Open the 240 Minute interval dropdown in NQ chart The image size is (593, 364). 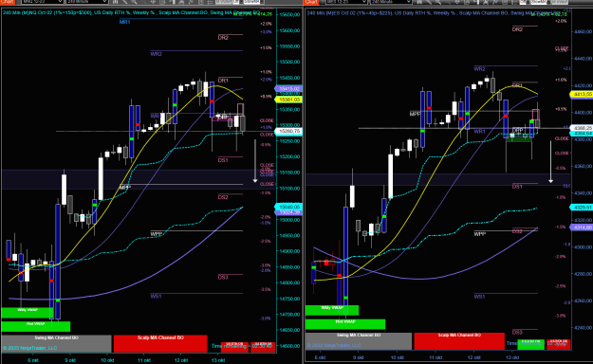pos(87,2)
